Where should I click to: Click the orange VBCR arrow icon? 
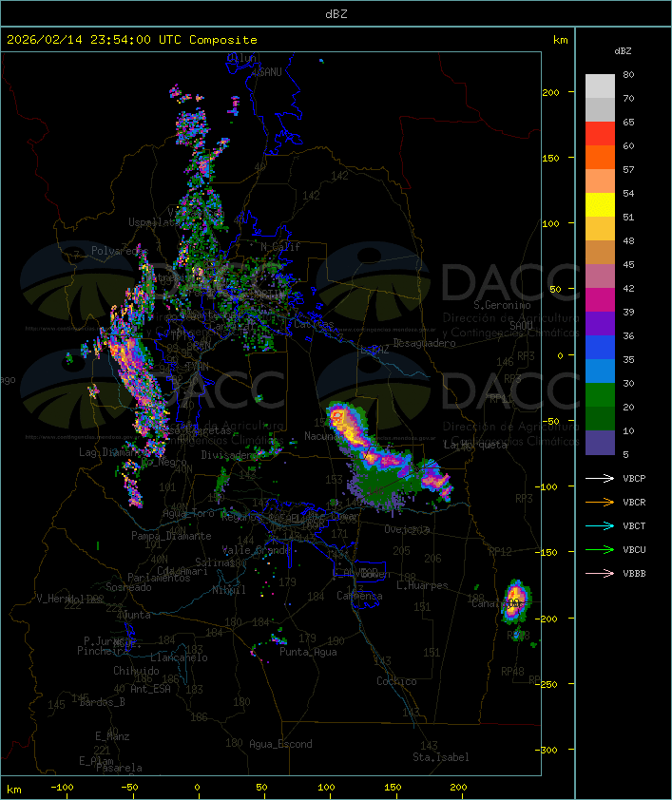click(x=600, y=502)
